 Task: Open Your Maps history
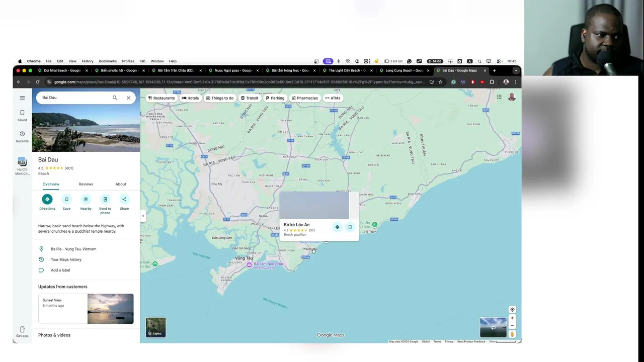click(x=86, y=259)
